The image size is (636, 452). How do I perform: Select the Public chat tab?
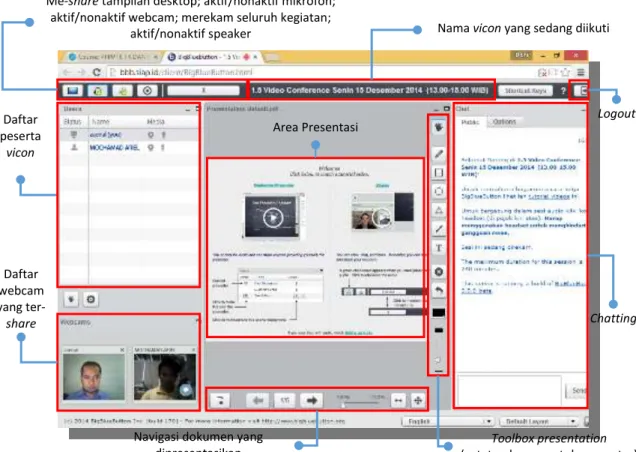471,122
